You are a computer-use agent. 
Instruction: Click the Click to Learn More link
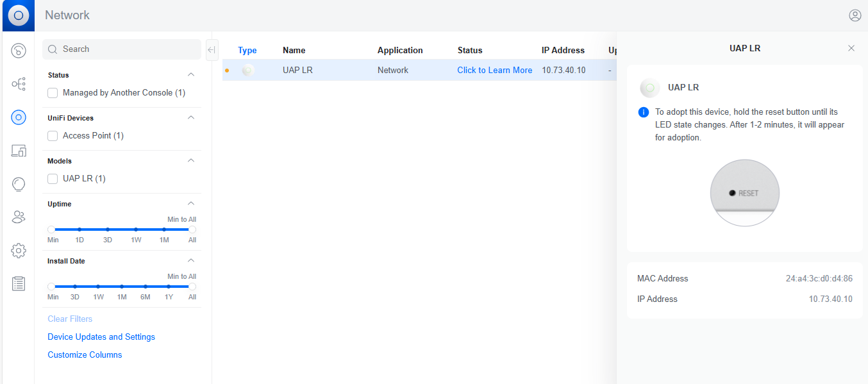click(494, 71)
